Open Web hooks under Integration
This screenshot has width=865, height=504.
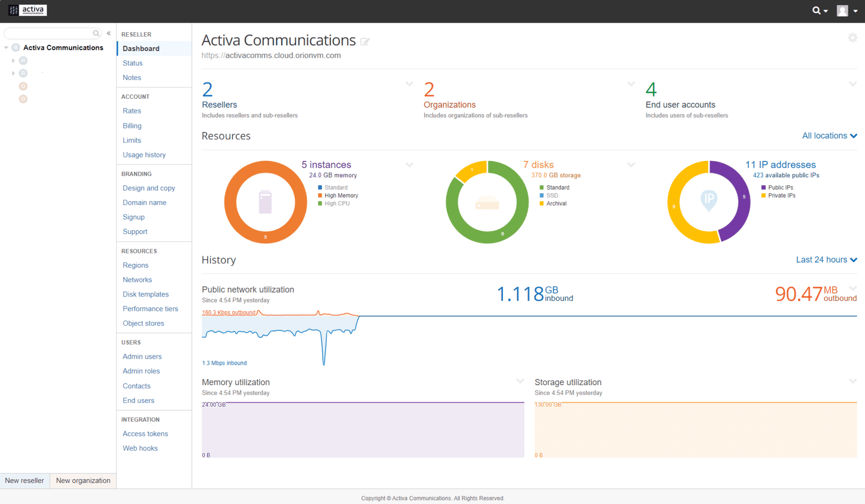click(x=140, y=448)
